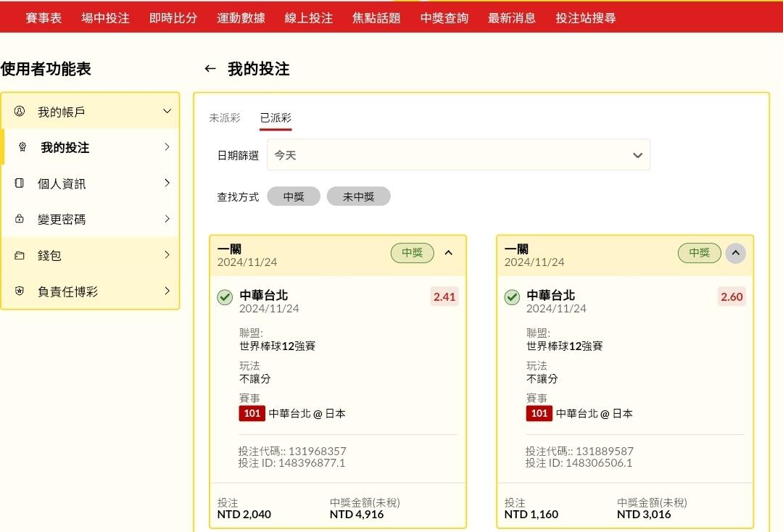Open 中獎查詢 in the top navigation
Viewport: 783px width, 532px height.
(444, 18)
